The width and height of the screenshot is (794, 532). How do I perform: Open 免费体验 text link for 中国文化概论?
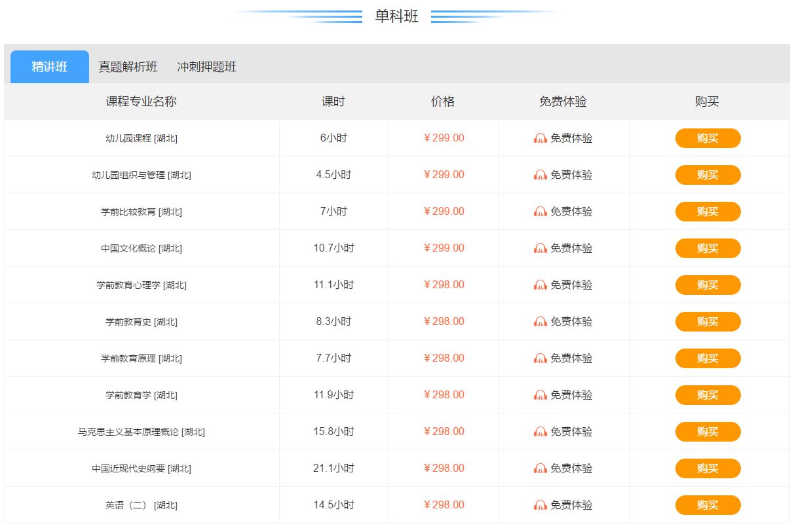571,248
